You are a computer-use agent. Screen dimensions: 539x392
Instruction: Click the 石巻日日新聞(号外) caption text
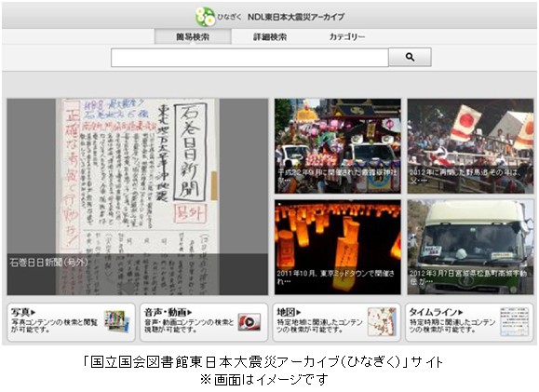click(x=48, y=263)
